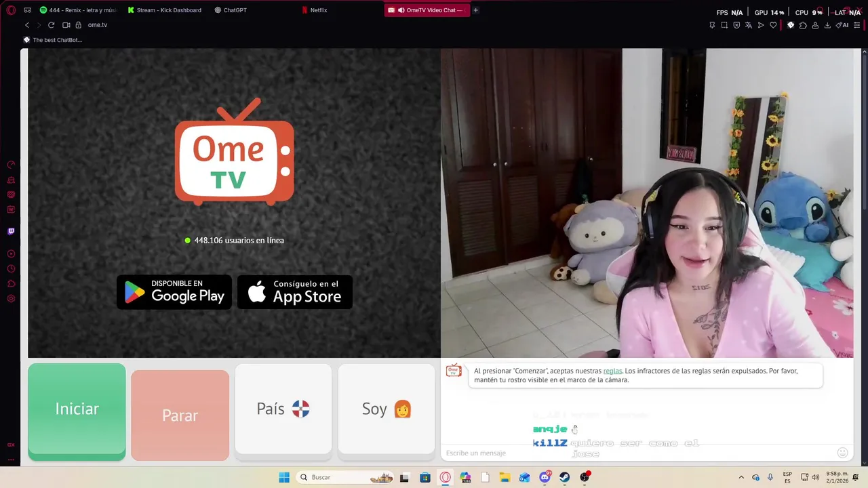Expand the system tray hidden icons chevron
The width and height of the screenshot is (868, 488).
(x=741, y=477)
